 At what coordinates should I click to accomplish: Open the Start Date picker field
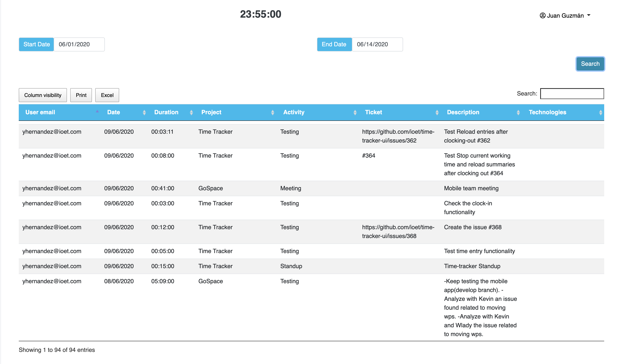[x=79, y=44]
